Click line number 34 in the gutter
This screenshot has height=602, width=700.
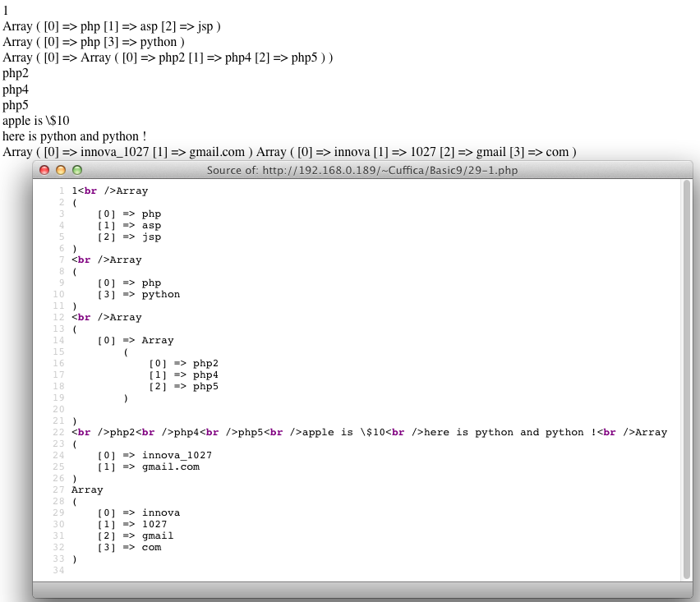(58, 570)
